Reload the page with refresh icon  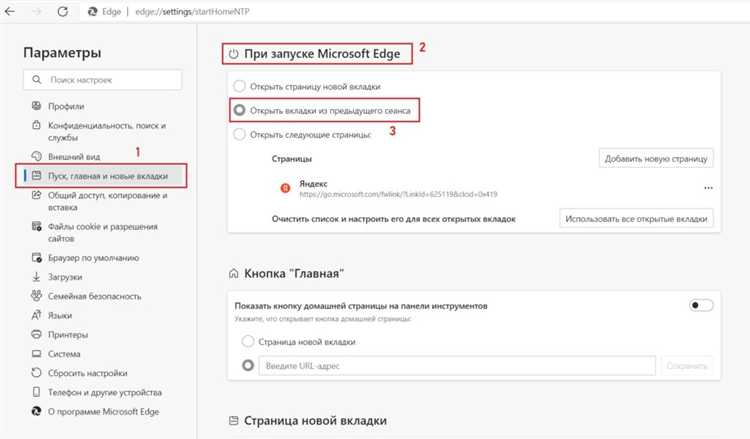coord(63,11)
